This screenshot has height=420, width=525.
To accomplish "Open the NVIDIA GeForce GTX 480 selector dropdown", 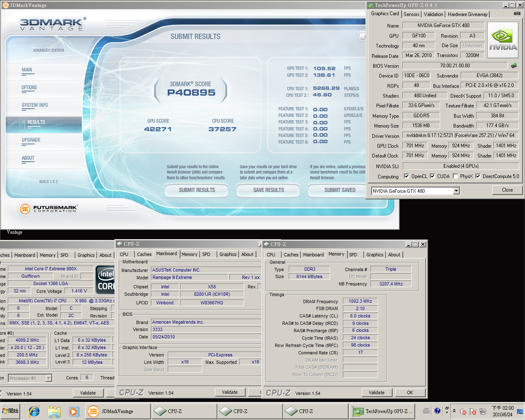I will click(456, 191).
